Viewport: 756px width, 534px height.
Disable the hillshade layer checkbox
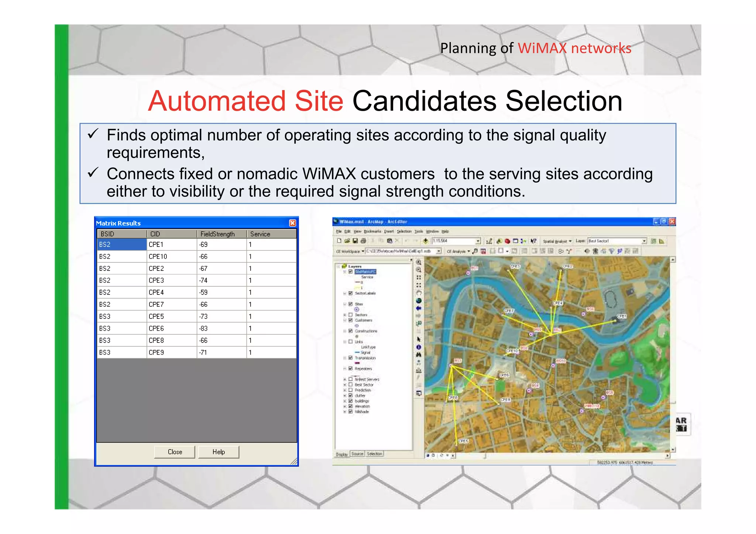351,411
